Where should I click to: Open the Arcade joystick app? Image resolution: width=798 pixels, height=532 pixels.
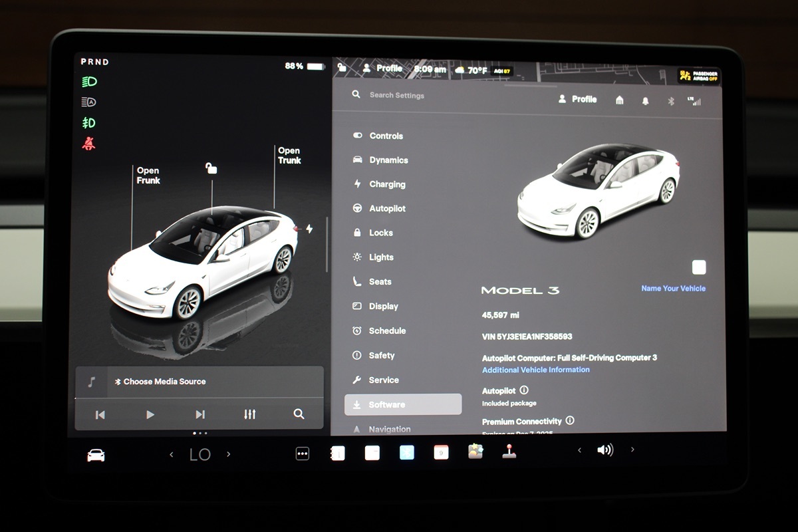[x=509, y=452]
